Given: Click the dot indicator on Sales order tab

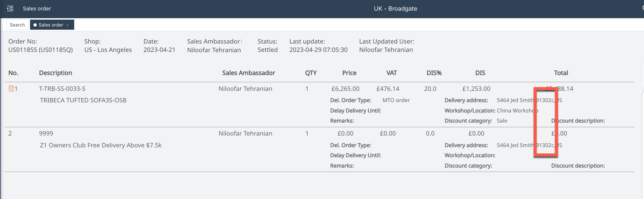Looking at the screenshot, I should pyautogui.click(x=35, y=25).
